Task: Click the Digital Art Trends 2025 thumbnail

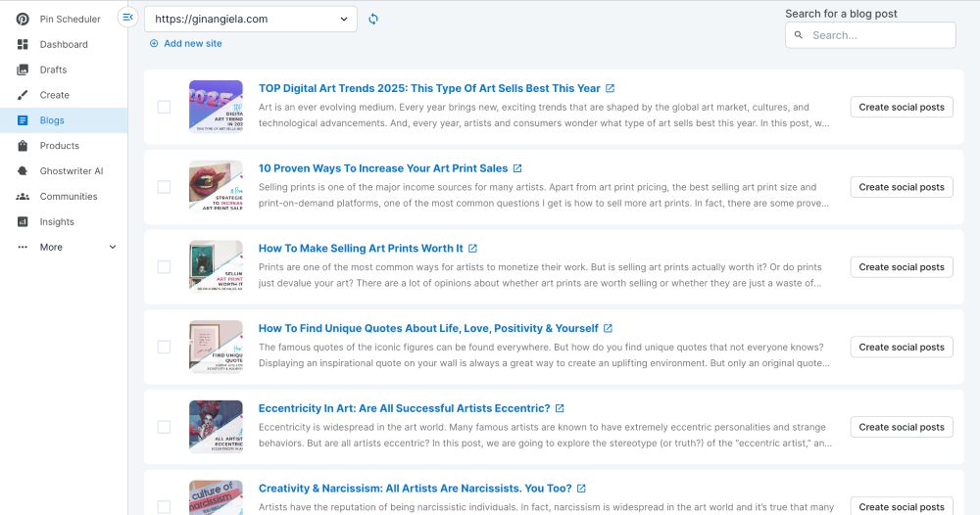Action: click(216, 106)
